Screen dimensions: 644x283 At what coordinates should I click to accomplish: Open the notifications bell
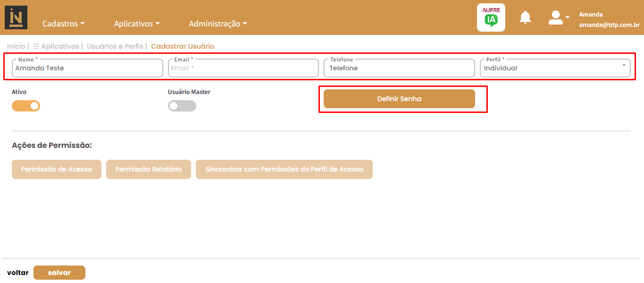point(525,18)
